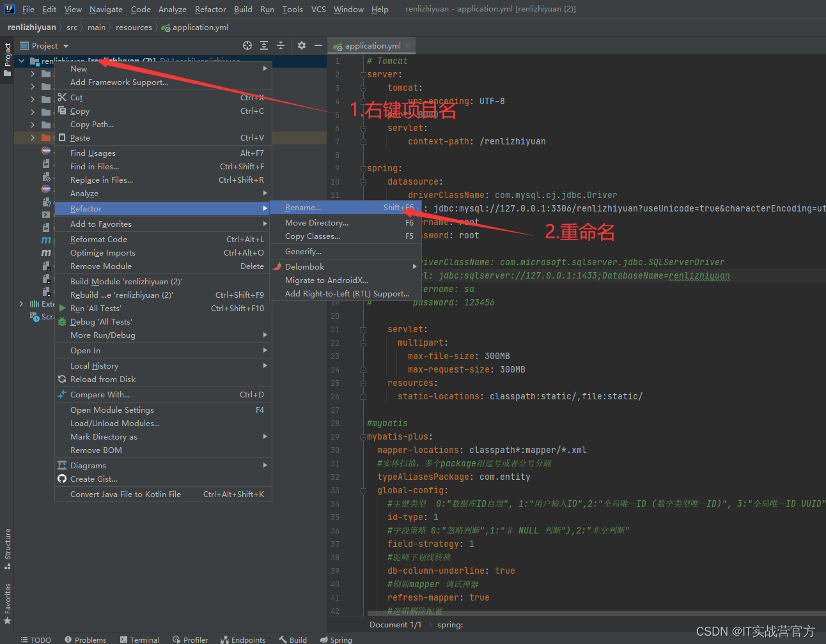Viewport: 826px width, 644px height.
Task: Select Remove Module
Action: click(x=164, y=266)
